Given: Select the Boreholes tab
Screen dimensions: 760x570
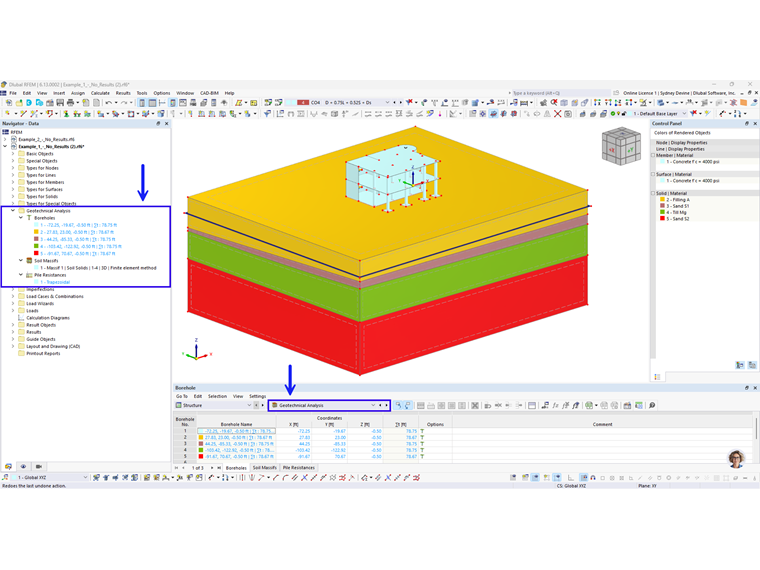Looking at the screenshot, I should [x=236, y=468].
